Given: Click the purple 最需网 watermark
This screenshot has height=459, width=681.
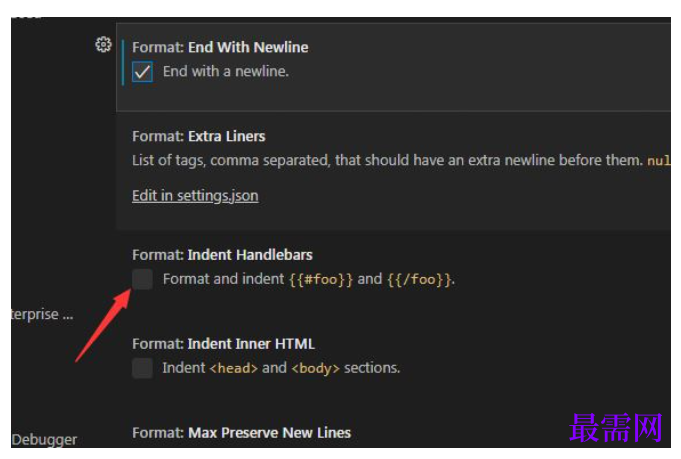Looking at the screenshot, I should tap(615, 428).
